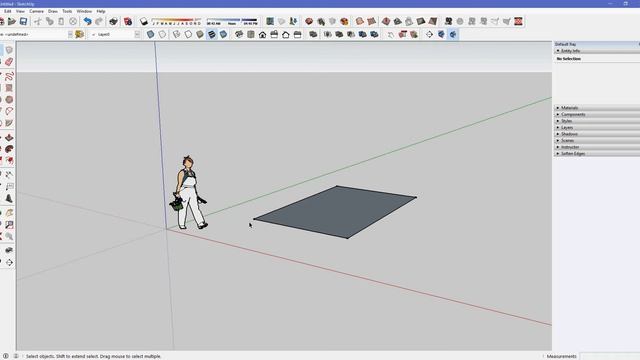
Task: Click the Cut scissors icon
Action: [38, 21]
